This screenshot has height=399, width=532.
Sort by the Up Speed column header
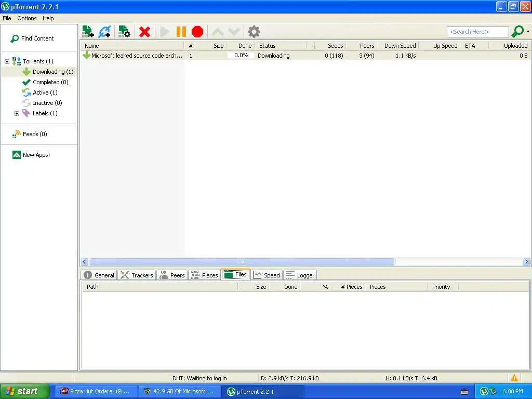pyautogui.click(x=440, y=46)
